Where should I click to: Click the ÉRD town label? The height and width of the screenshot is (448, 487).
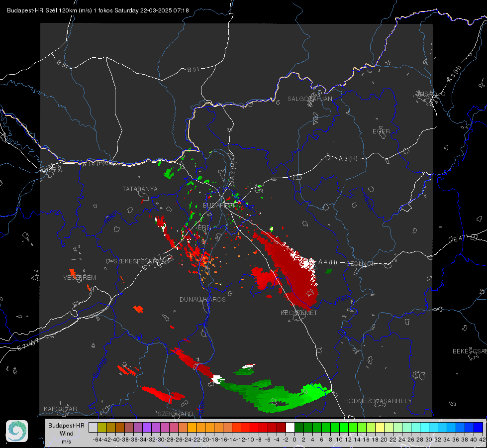point(204,227)
